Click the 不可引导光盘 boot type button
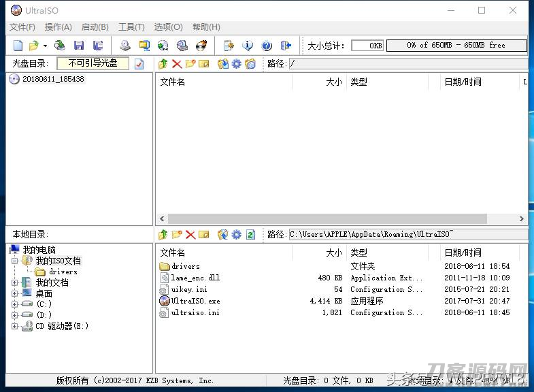Image resolution: width=534 pixels, height=392 pixels. 93,63
